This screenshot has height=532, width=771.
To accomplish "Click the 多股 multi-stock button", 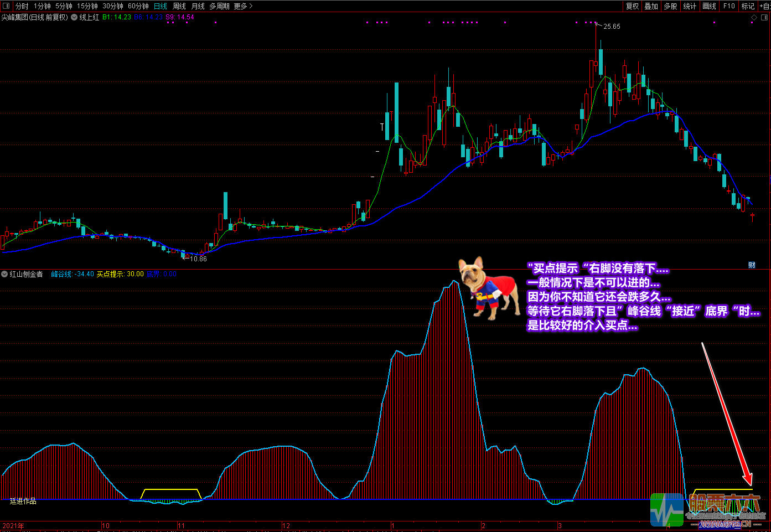I will (670, 6).
